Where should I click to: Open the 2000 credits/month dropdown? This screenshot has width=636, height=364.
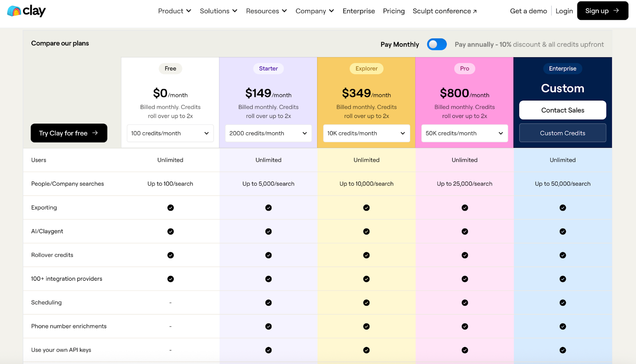click(268, 133)
